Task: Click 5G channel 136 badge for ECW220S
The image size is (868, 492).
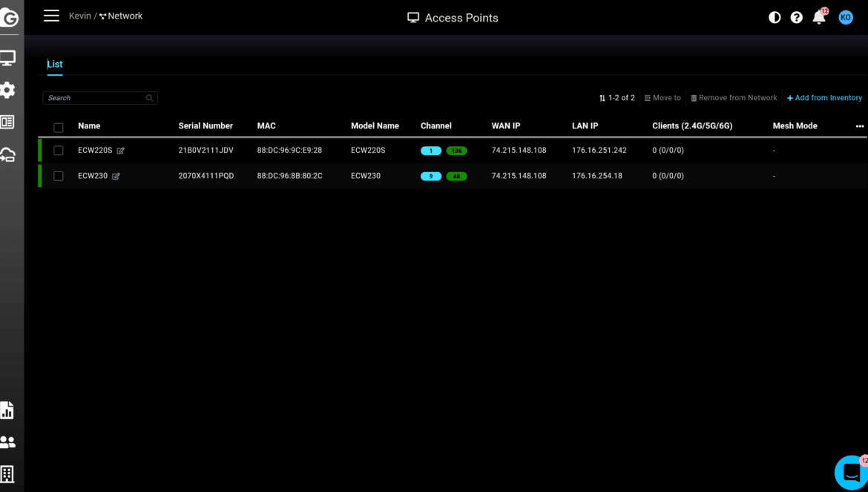Action: (457, 151)
